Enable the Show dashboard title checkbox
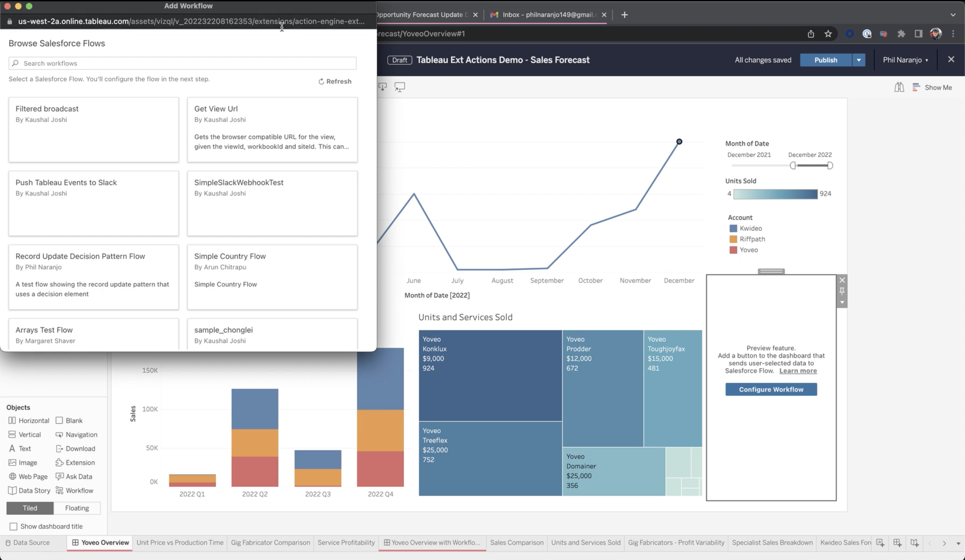Screen dimensions: 965x560 (14, 526)
